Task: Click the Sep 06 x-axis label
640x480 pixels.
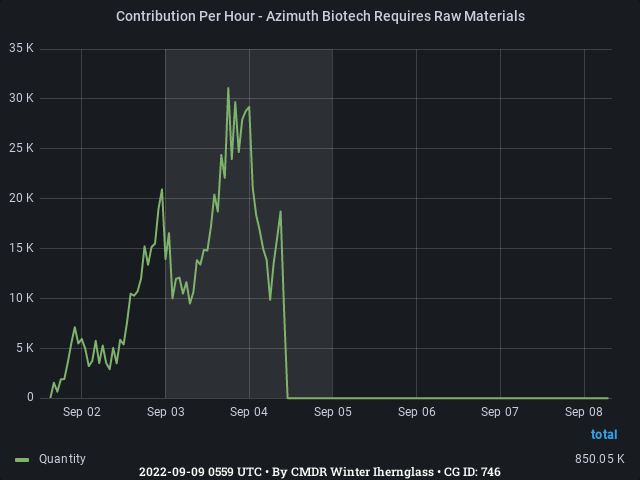Action: click(416, 412)
